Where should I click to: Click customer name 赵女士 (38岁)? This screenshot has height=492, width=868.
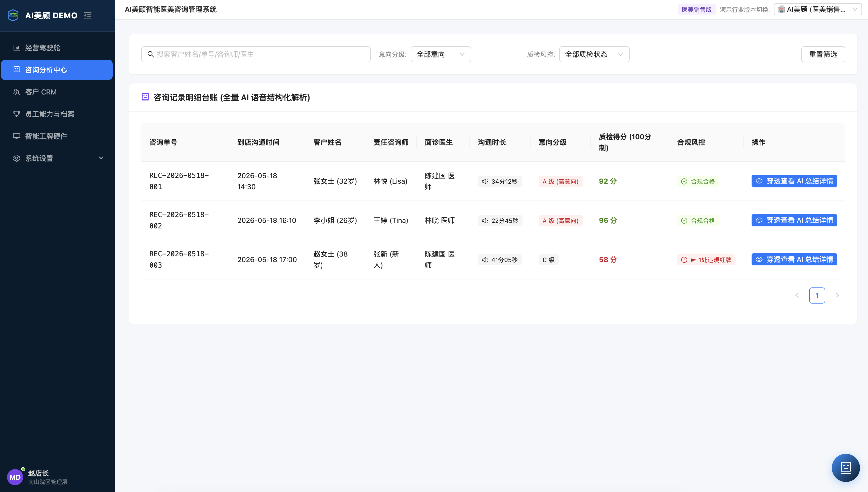(x=330, y=260)
